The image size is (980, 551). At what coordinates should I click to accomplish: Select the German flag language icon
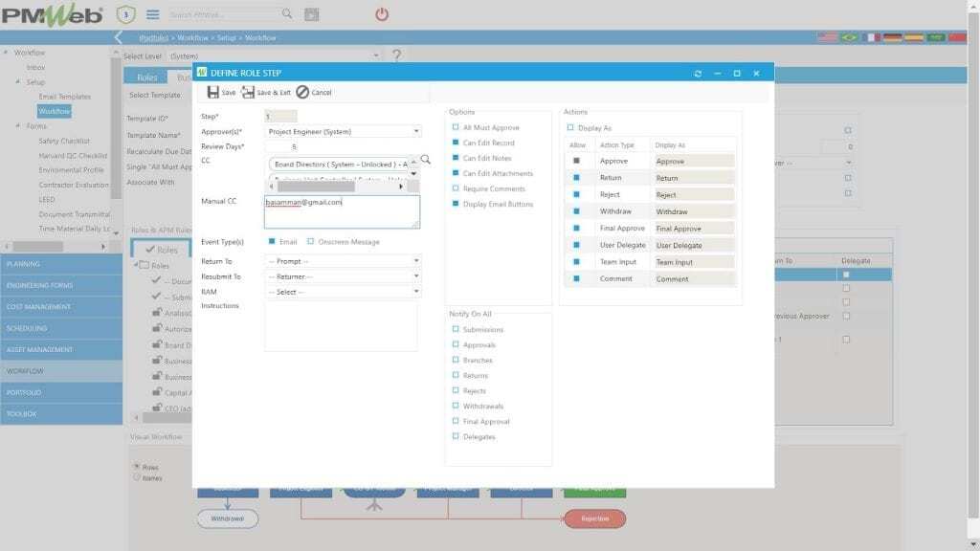[x=893, y=37]
